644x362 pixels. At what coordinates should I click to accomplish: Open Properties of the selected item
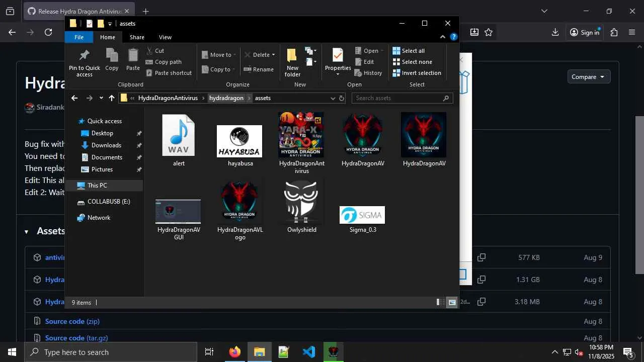338,62
